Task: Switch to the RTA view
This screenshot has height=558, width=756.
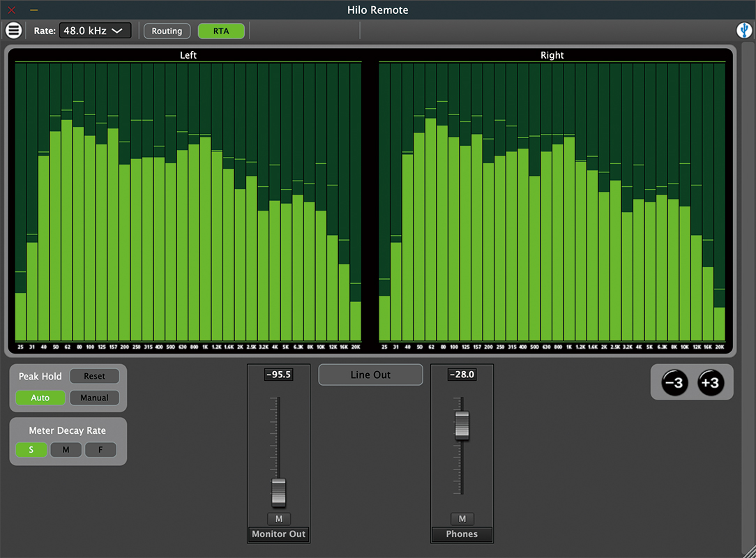Action: click(x=221, y=31)
